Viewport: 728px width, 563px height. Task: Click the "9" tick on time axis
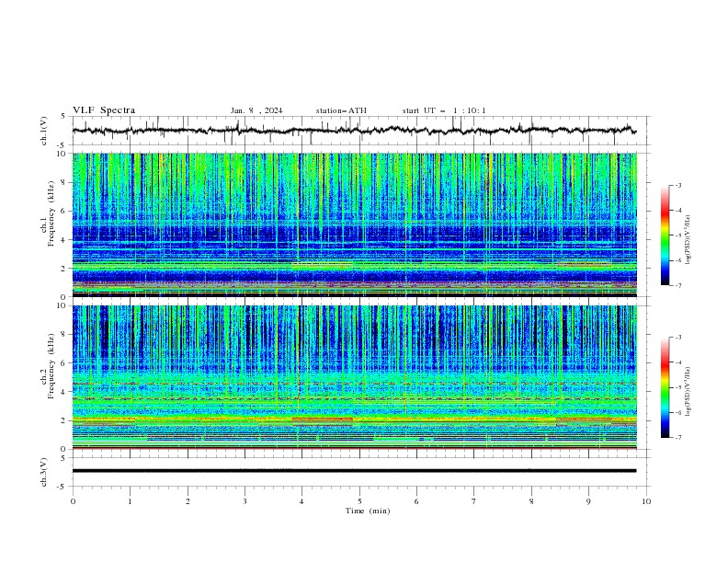click(x=588, y=501)
